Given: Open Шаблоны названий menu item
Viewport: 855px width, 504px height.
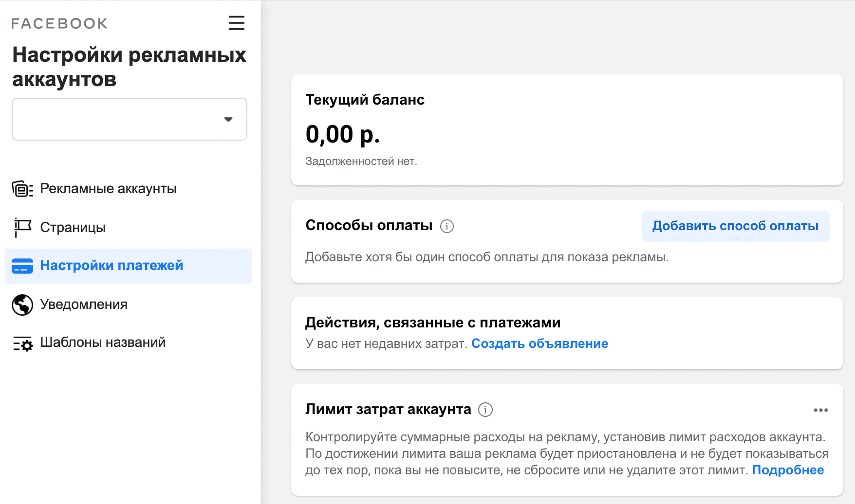Looking at the screenshot, I should click(103, 342).
